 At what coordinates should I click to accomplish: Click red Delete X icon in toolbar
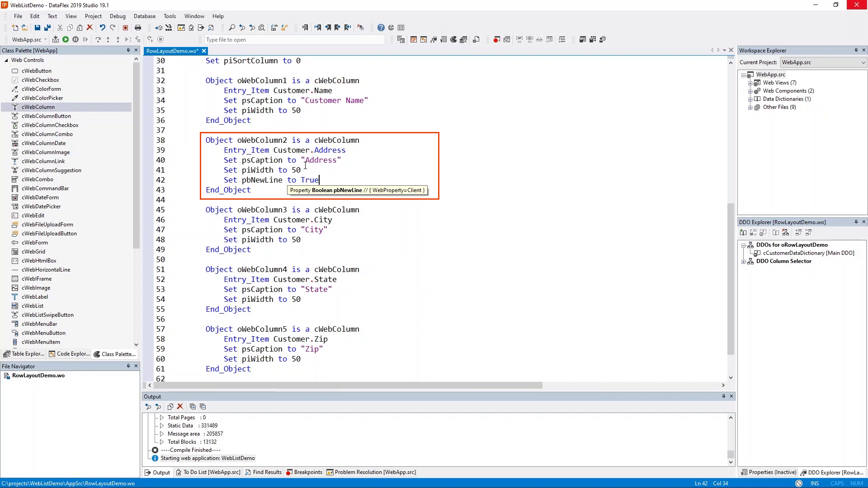(x=90, y=28)
